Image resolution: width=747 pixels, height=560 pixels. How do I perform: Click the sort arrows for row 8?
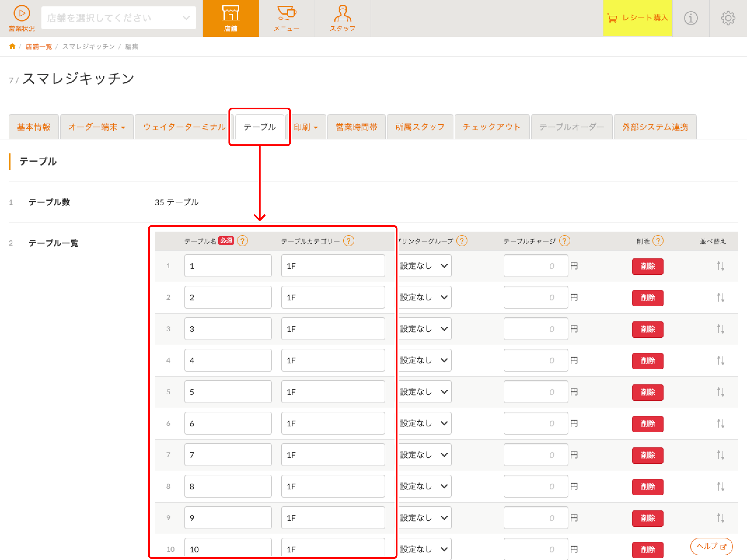tap(721, 487)
